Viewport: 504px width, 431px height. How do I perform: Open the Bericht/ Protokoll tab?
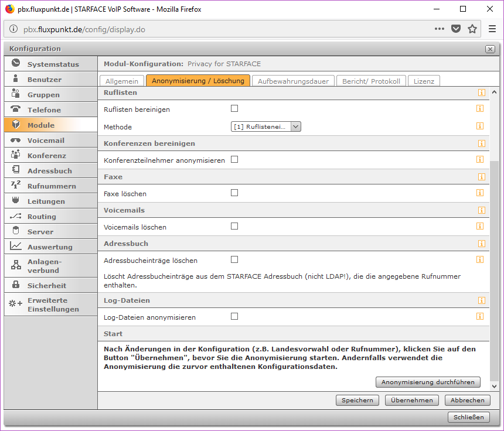(371, 81)
